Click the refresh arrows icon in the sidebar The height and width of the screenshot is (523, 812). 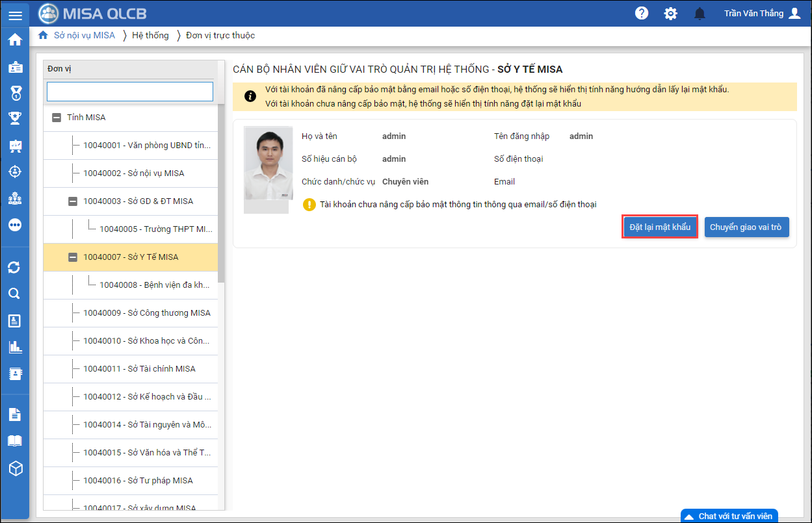(14, 267)
